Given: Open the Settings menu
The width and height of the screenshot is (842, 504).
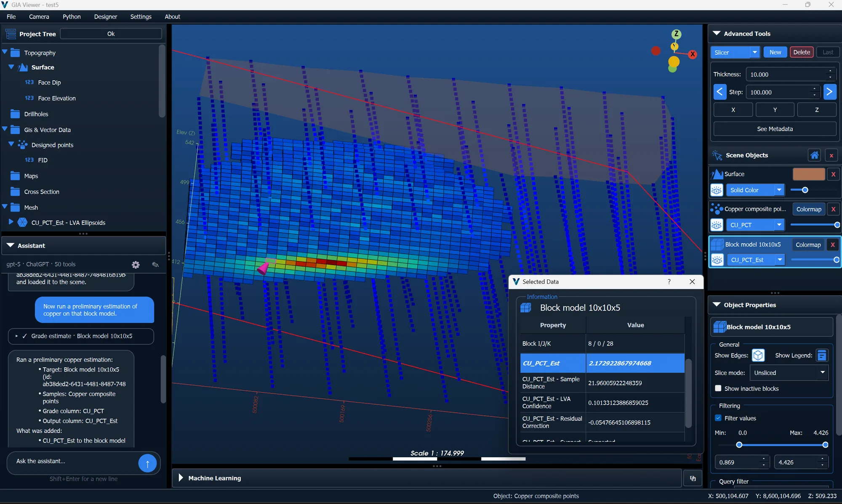Looking at the screenshot, I should [141, 17].
